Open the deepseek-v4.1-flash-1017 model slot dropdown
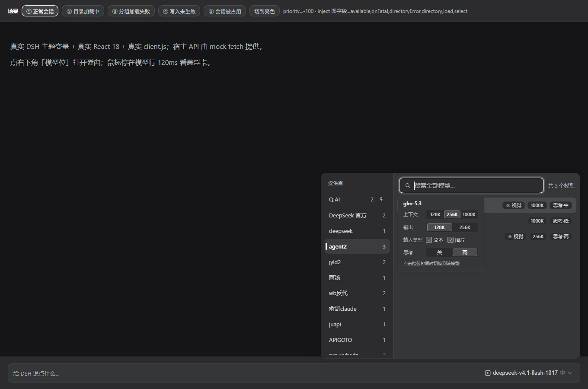588x389 pixels. pyautogui.click(x=528, y=373)
